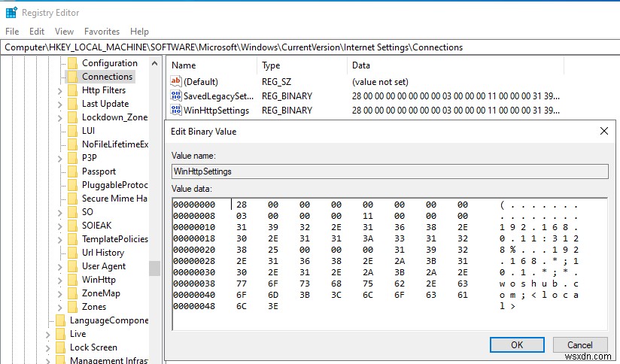This screenshot has width=620, height=364.
Task: Click the tree pane scroll up arrow
Action: 154,63
